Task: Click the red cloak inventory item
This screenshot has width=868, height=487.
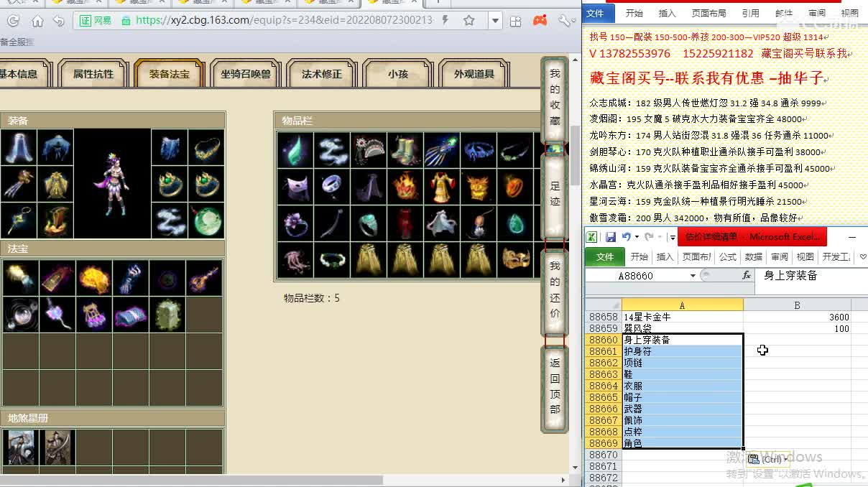Action: [x=405, y=224]
